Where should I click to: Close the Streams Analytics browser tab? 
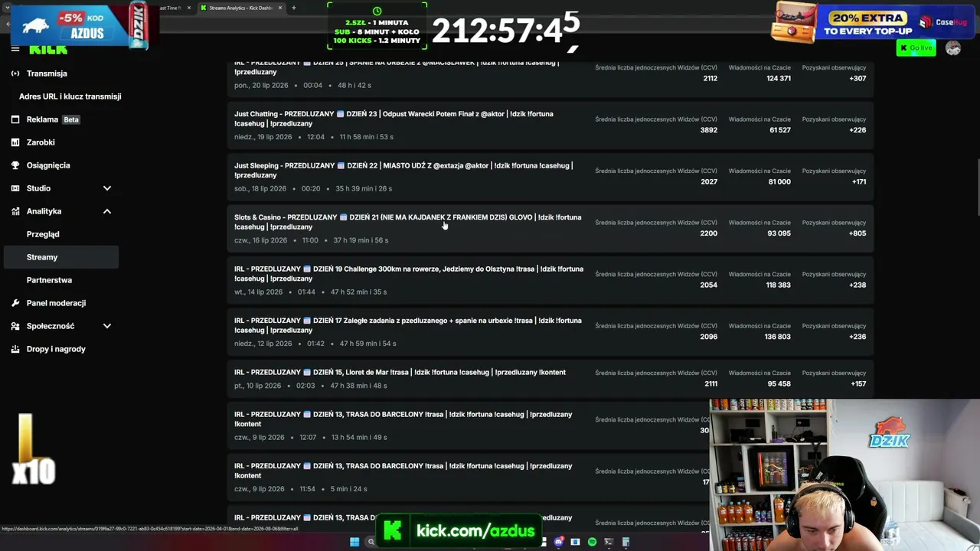click(x=280, y=8)
